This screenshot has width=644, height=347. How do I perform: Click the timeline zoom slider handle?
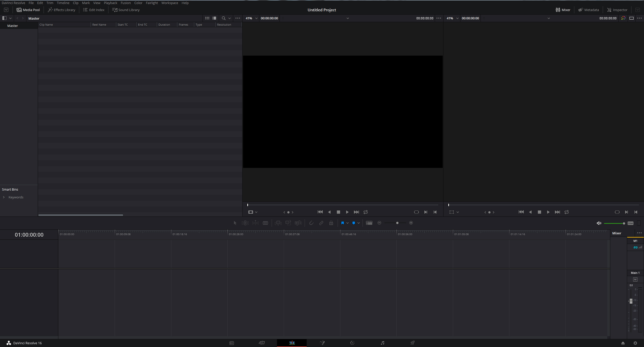397,223
